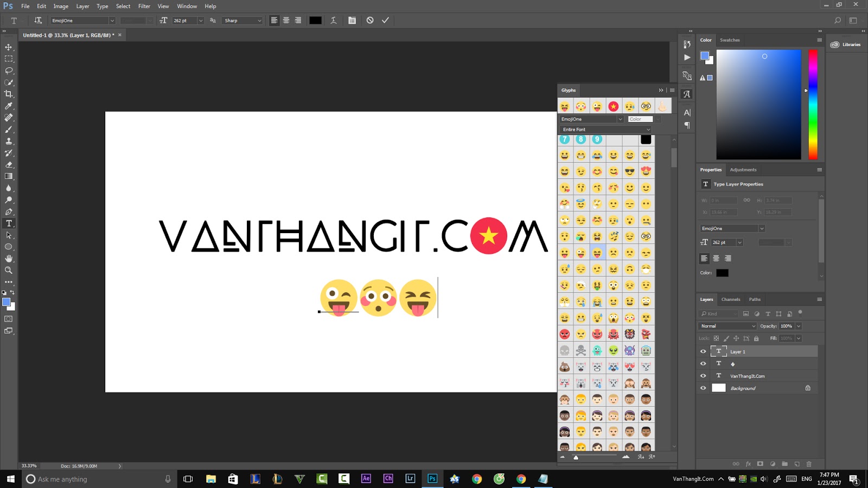Select the Crop tool
Viewport: 868px width, 488px height.
9,94
